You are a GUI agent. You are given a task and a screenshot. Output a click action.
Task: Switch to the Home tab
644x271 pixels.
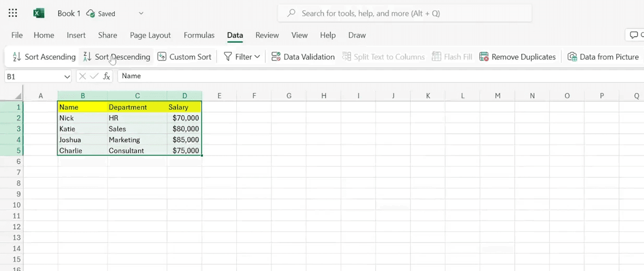coord(44,35)
